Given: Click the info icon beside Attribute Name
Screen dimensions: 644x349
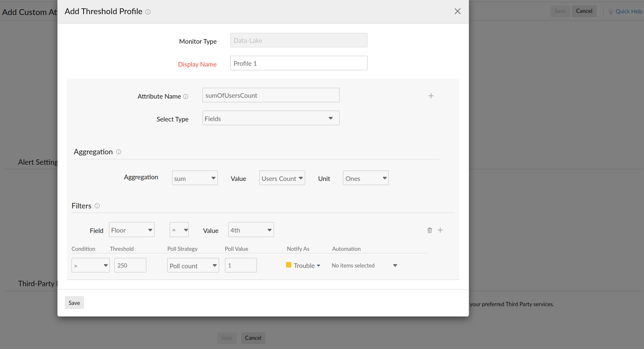Looking at the screenshot, I should click(x=186, y=96).
